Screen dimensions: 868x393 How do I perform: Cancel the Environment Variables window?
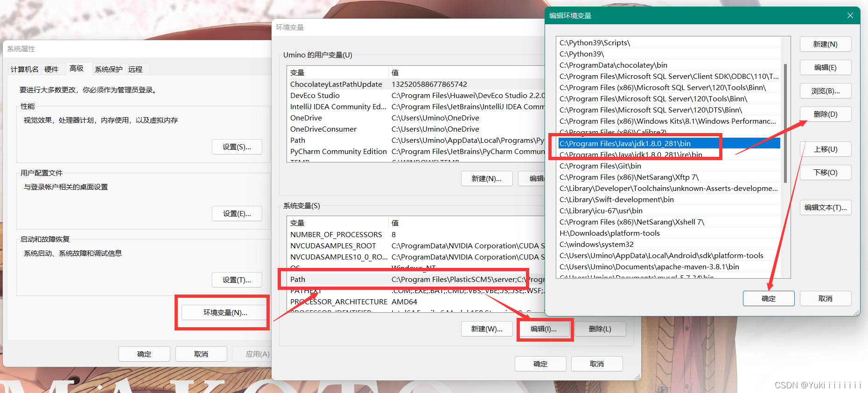pos(597,364)
